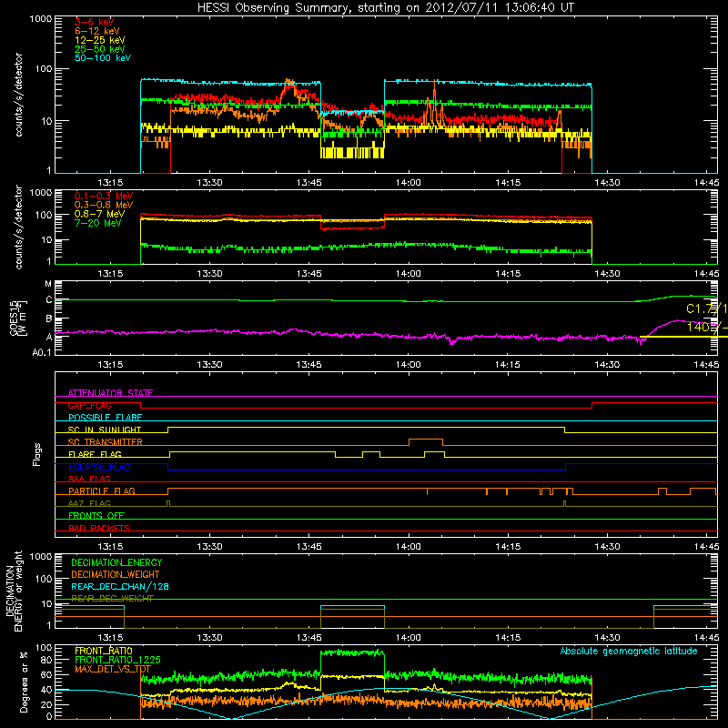Click the 7-20 MeV legend label
Screen dimensions: 728x728
(98, 223)
